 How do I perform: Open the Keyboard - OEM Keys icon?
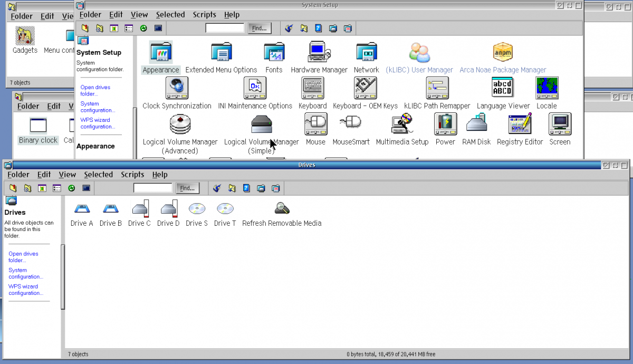click(365, 88)
